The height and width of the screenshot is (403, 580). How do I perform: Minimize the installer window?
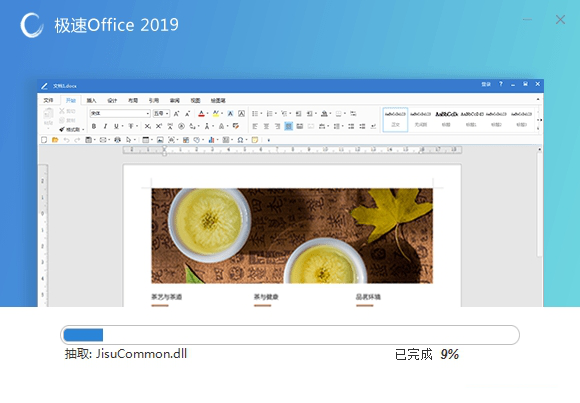[x=527, y=20]
